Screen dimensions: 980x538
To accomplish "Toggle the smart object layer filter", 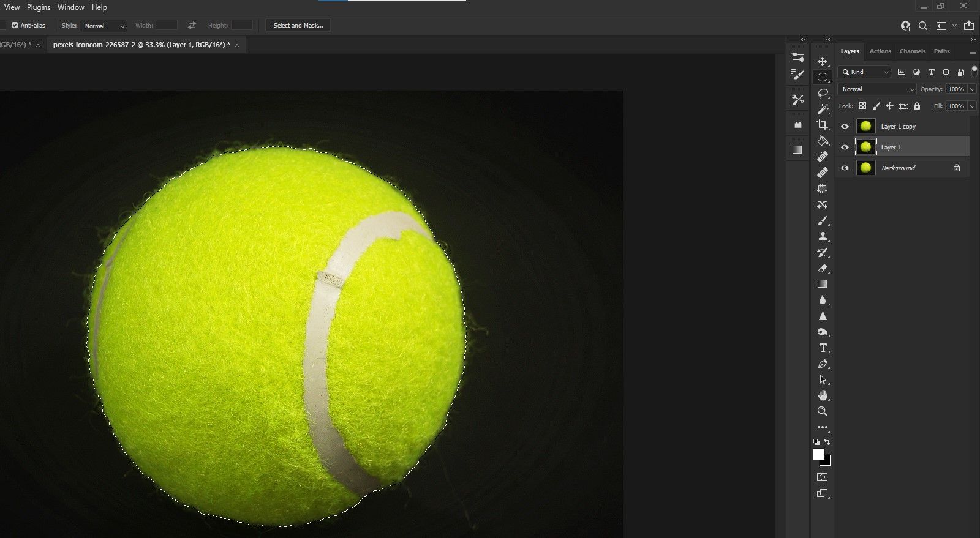I will pos(961,72).
